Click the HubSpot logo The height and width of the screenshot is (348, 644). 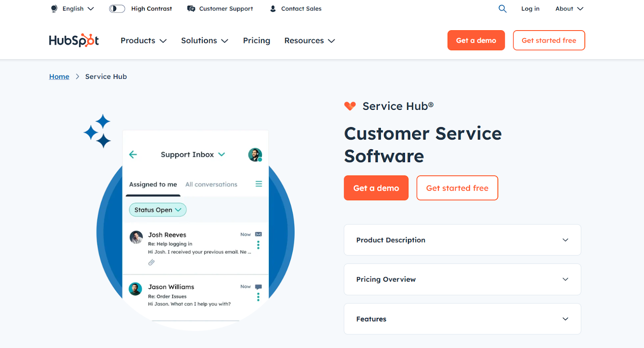pos(74,40)
